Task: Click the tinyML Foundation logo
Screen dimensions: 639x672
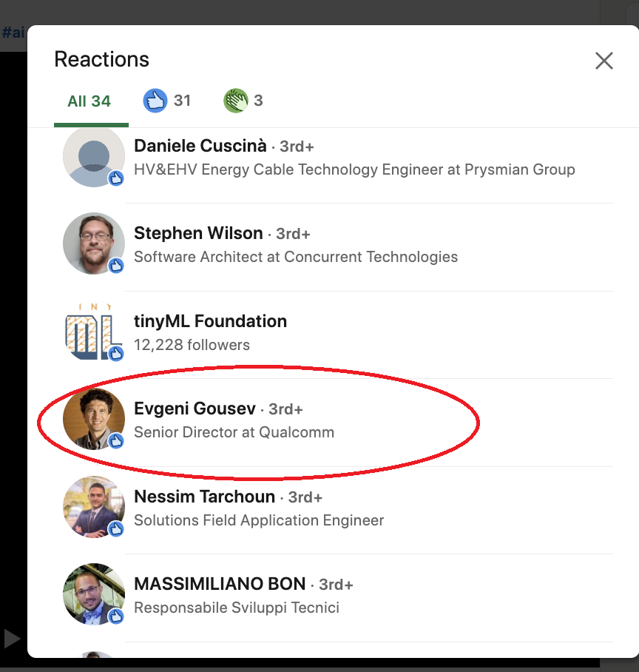Action: 94,332
